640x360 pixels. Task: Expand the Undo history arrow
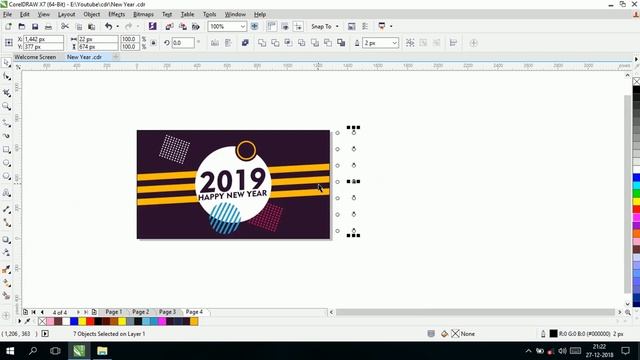click(x=118, y=27)
